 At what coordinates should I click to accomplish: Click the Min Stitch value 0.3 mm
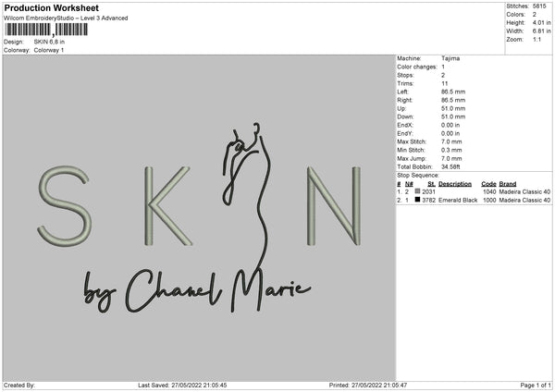click(451, 150)
